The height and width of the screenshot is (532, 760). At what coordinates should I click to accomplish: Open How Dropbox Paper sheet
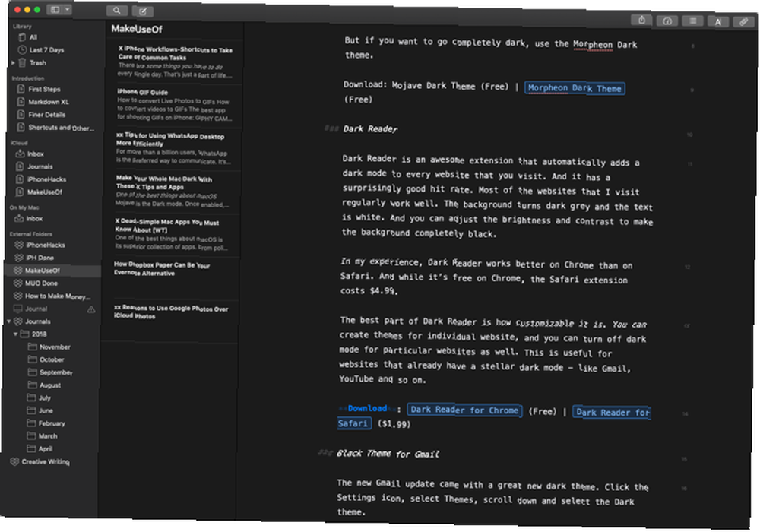pyautogui.click(x=170, y=277)
